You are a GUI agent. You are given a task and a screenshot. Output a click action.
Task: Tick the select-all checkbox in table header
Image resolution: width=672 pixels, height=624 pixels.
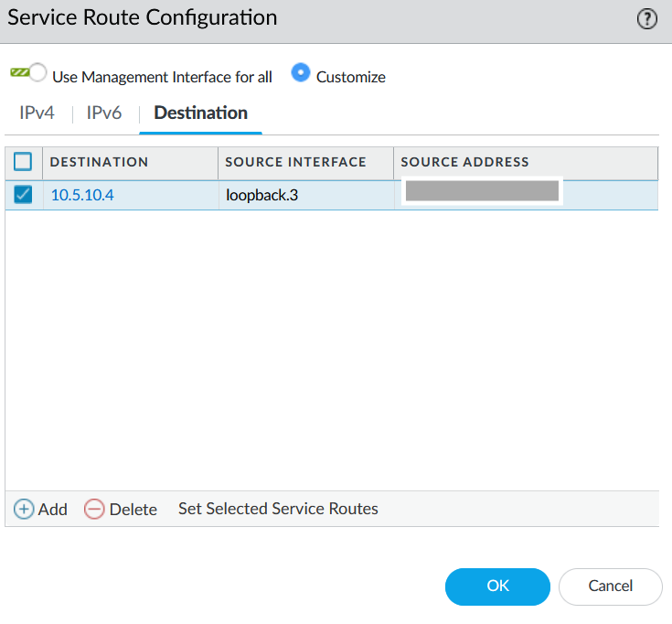pyautogui.click(x=23, y=162)
